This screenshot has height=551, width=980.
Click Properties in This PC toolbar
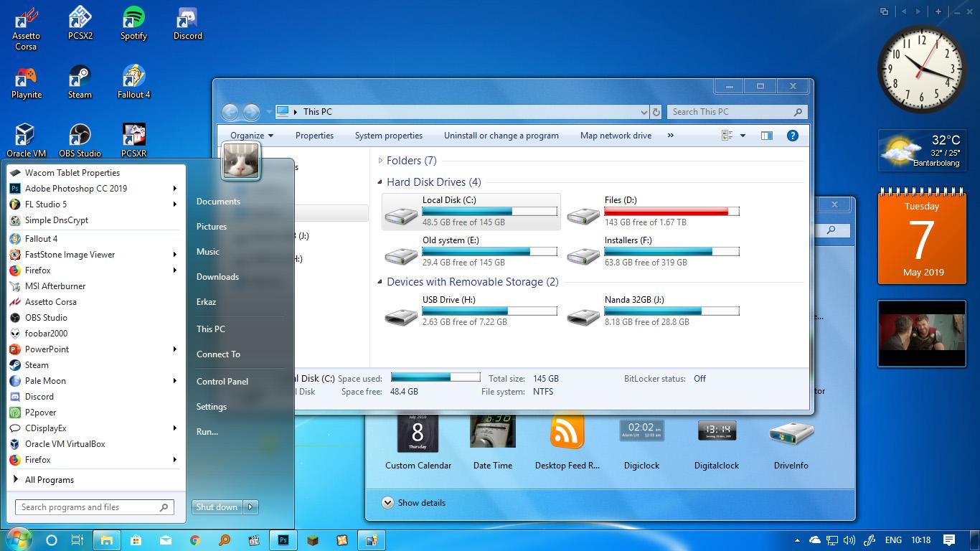point(314,136)
